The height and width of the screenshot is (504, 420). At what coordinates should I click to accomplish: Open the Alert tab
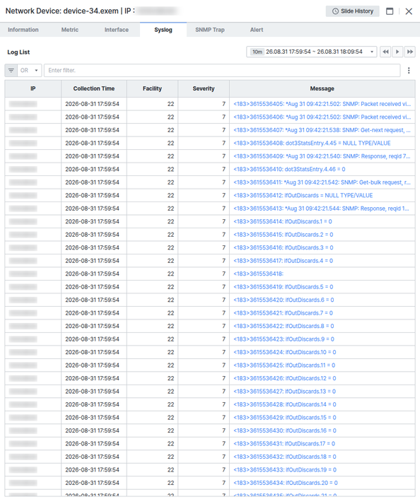[256, 30]
